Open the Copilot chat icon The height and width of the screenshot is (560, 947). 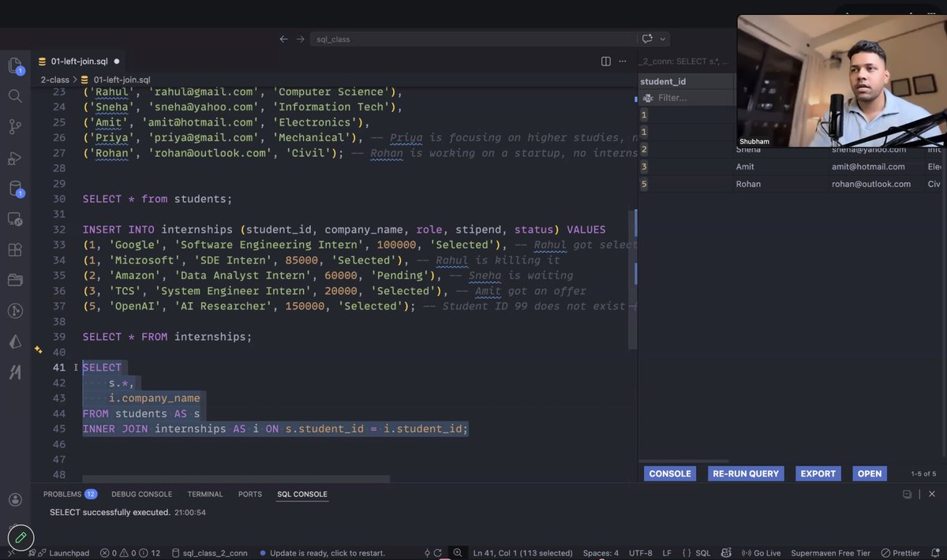[x=648, y=39]
